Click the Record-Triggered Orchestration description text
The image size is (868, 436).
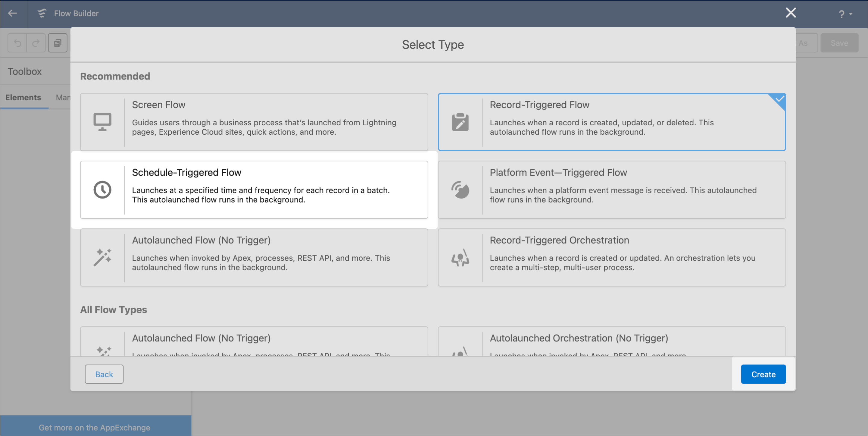(x=622, y=263)
